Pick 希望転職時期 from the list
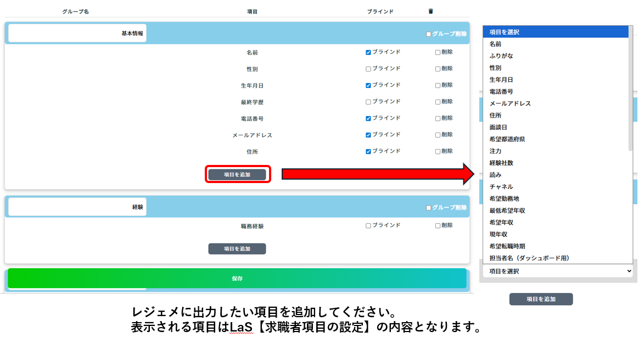Image resolution: width=644 pixels, height=337 pixels. 507,246
